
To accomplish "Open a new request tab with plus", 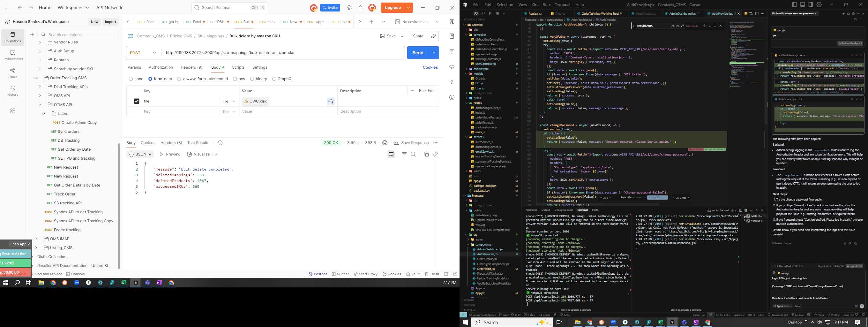I will tap(371, 22).
